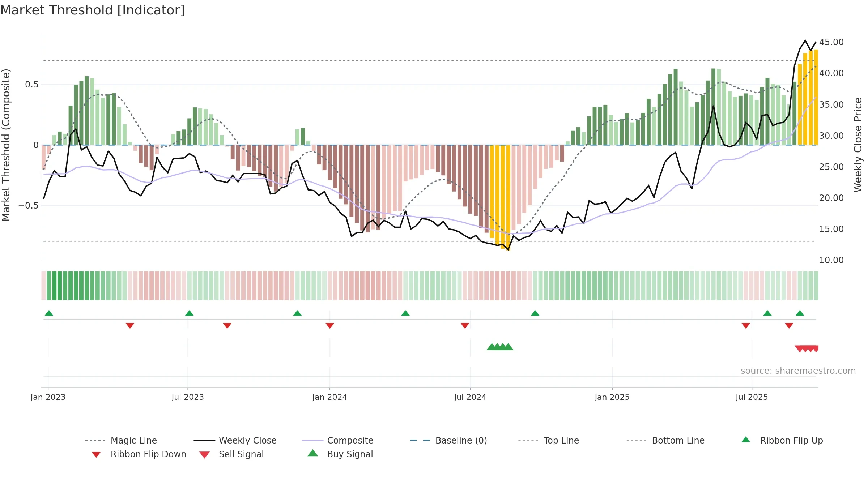
Task: Click the 10.00 price axis tick
Action: pos(831,260)
